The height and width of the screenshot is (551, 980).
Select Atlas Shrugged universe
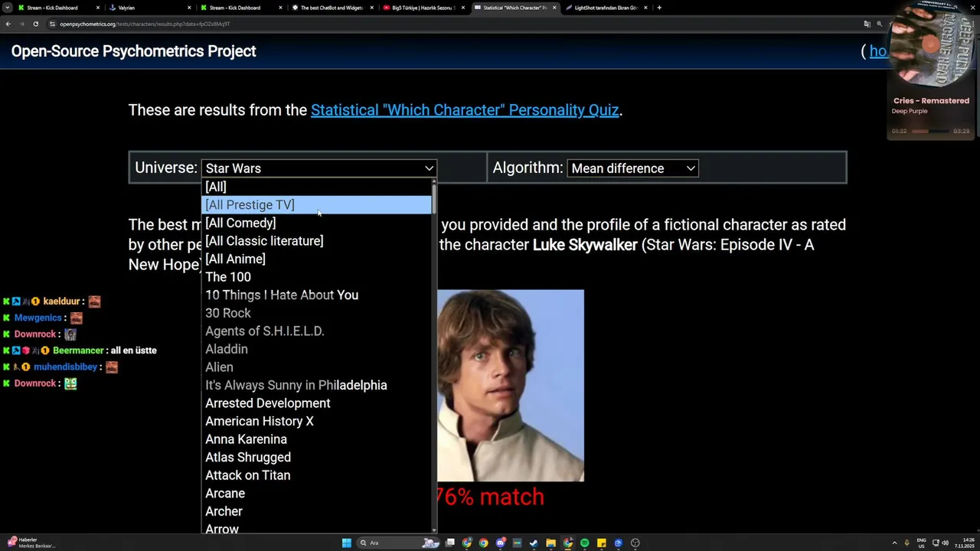point(316,457)
